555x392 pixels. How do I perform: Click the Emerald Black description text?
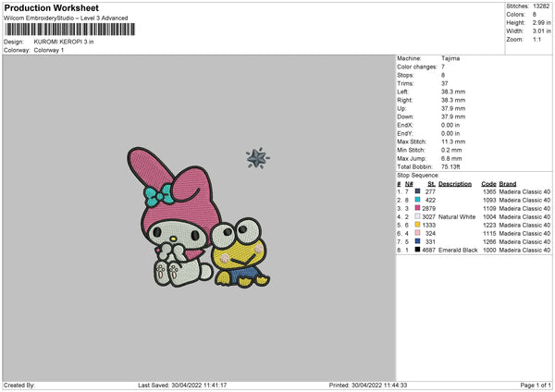pyautogui.click(x=458, y=250)
